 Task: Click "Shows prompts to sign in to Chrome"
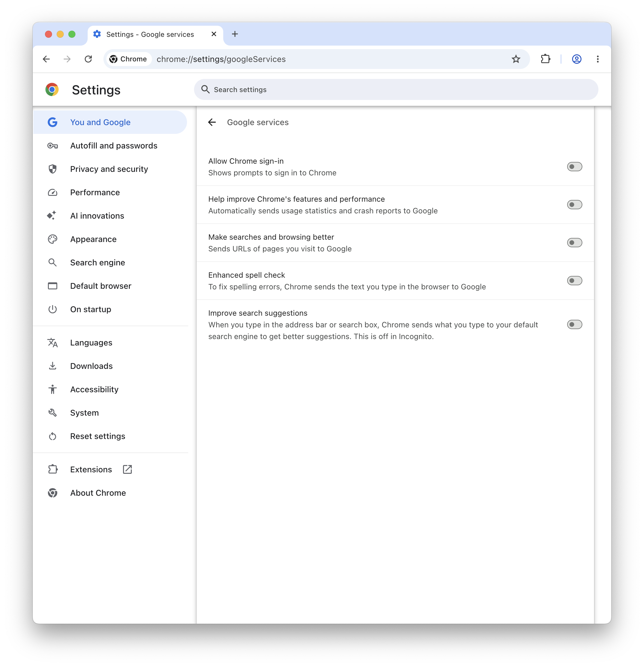click(x=272, y=173)
